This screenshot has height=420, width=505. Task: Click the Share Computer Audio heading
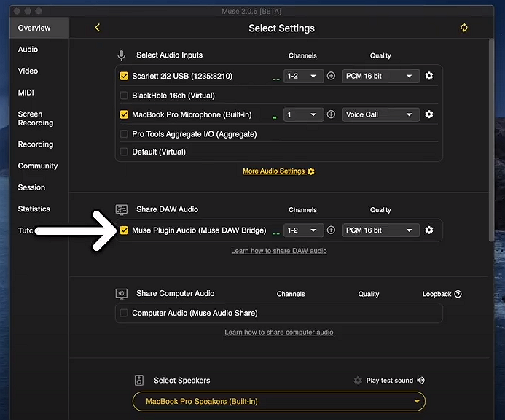pos(175,293)
